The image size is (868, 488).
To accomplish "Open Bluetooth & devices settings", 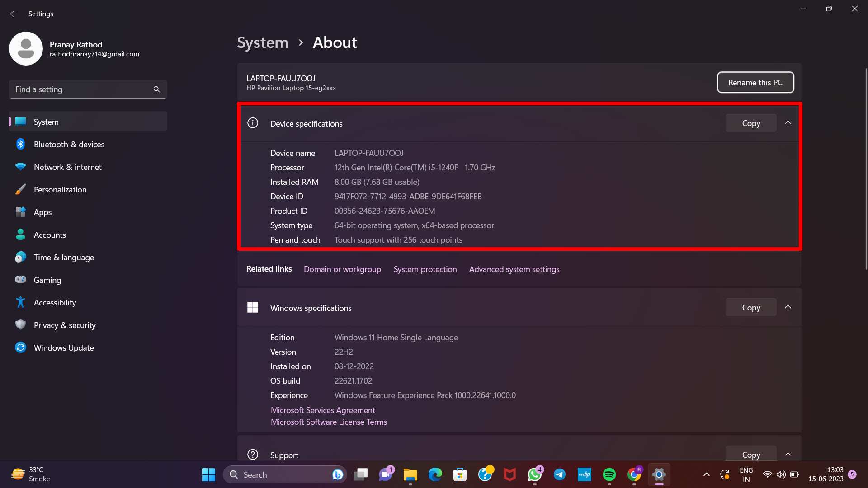I will [x=88, y=144].
